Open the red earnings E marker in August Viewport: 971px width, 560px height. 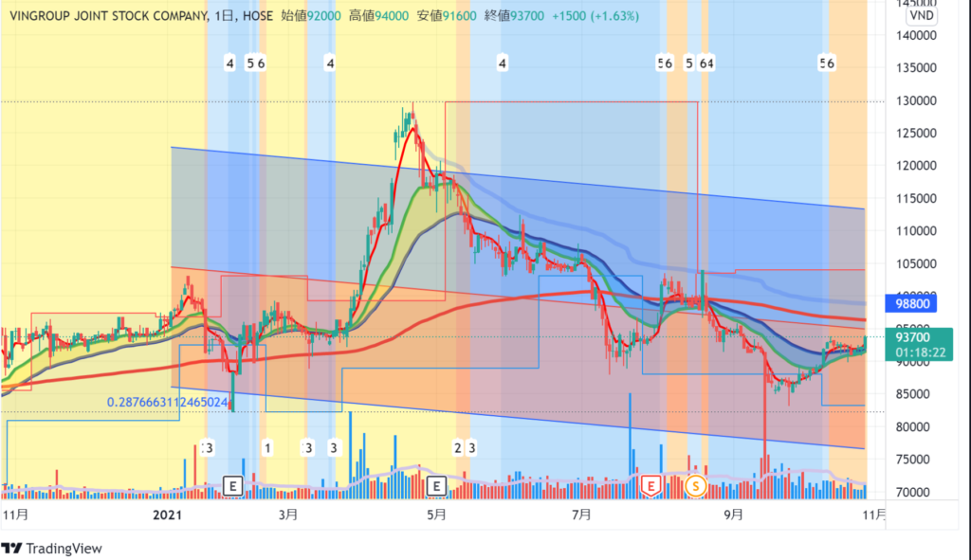650,486
